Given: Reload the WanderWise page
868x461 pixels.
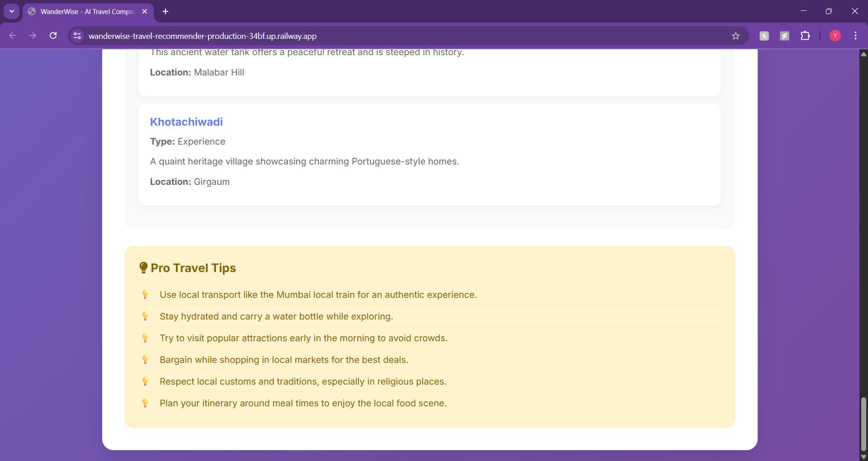Looking at the screenshot, I should (x=53, y=36).
